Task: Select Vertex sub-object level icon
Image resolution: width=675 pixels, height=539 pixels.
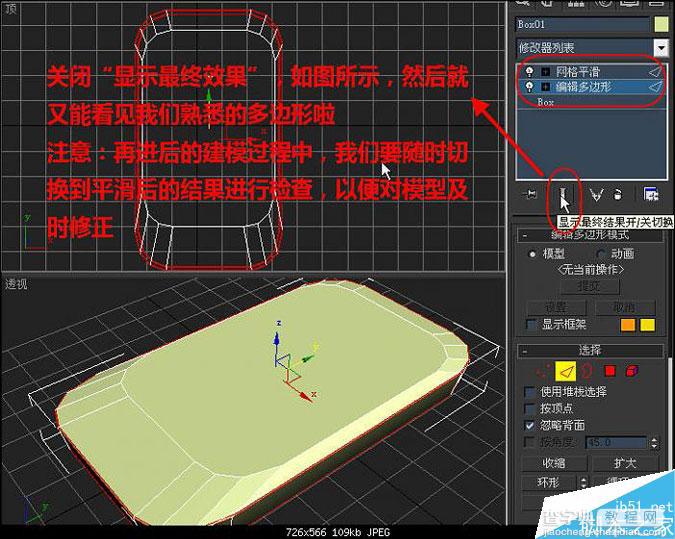Action: [542, 371]
